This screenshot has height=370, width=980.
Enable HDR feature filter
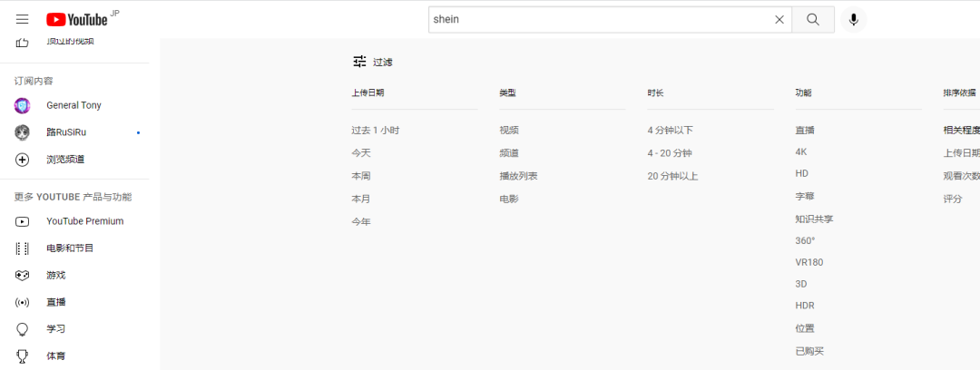(x=805, y=306)
